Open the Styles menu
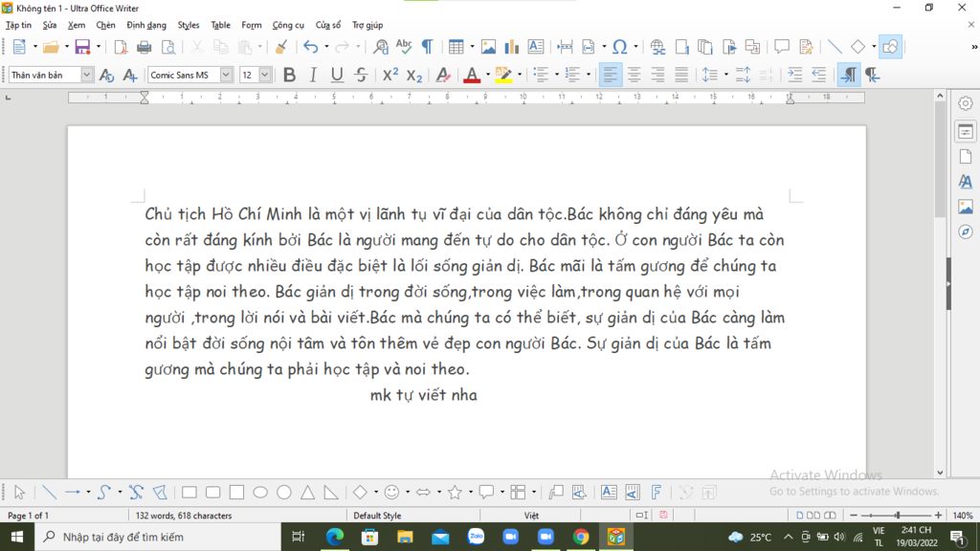 [x=189, y=25]
